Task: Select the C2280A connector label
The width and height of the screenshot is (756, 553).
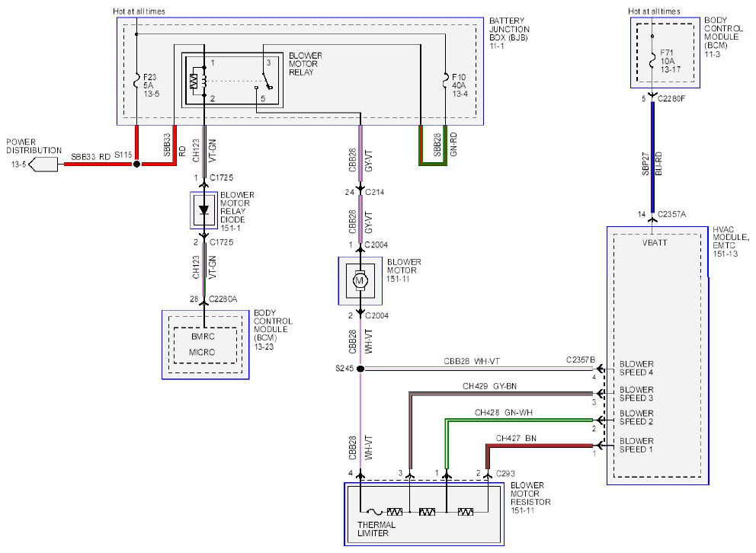Action: (223, 299)
